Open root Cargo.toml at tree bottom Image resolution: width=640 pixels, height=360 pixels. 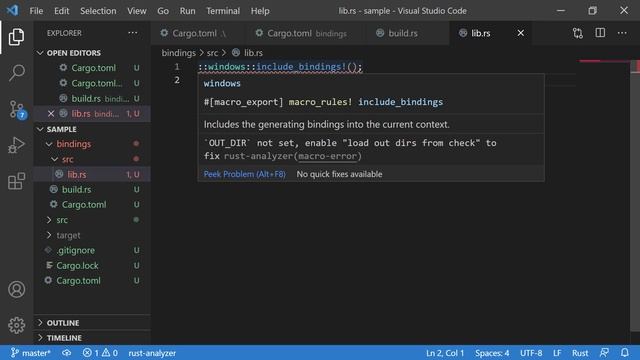(92, 281)
